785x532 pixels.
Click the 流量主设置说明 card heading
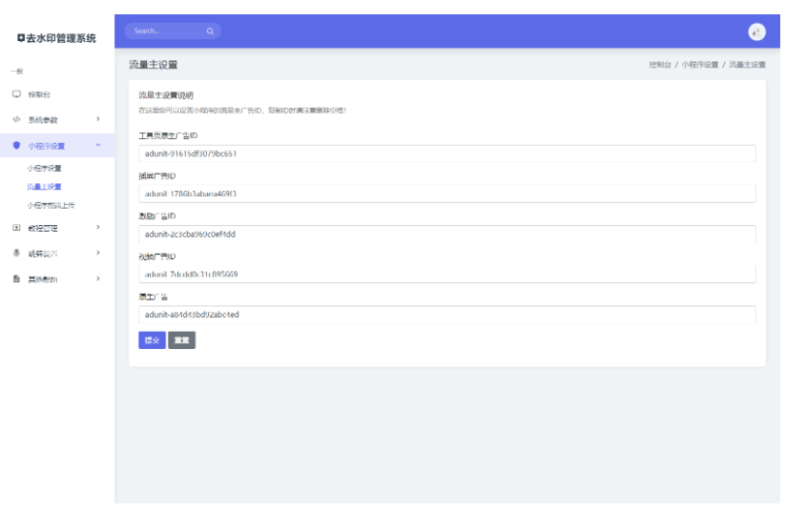[166, 95]
